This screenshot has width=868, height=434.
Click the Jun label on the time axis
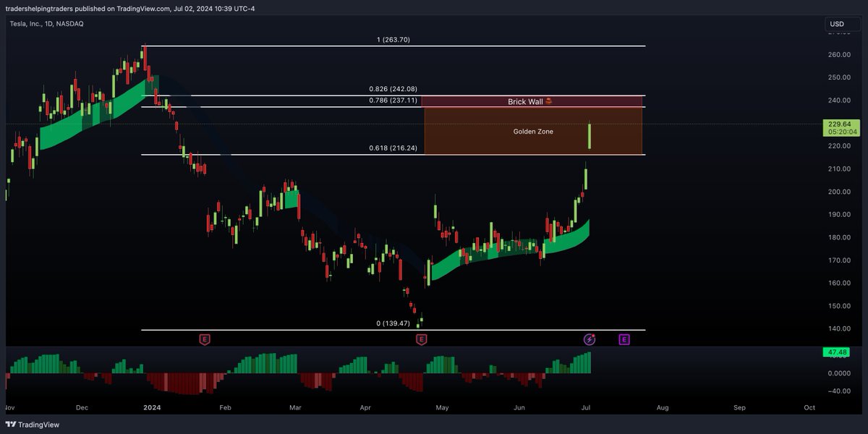pos(519,408)
